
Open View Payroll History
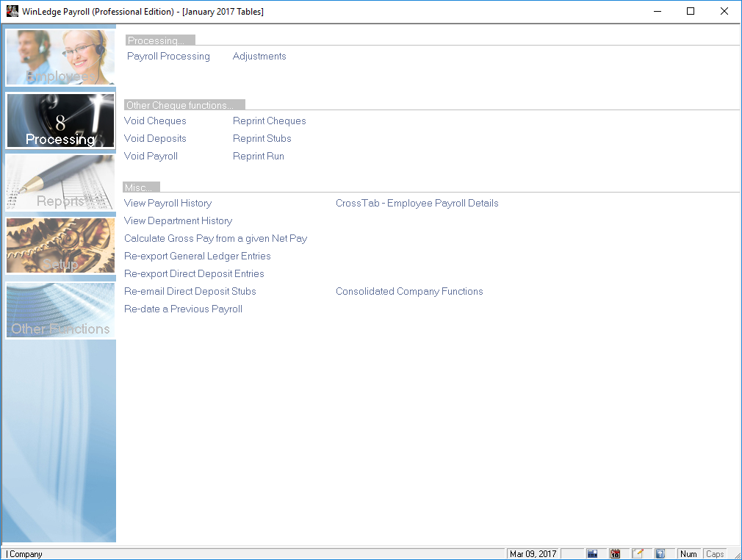168,204
